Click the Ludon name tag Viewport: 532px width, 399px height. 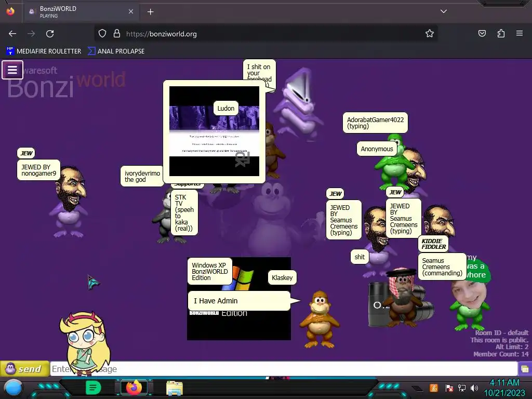[225, 108]
